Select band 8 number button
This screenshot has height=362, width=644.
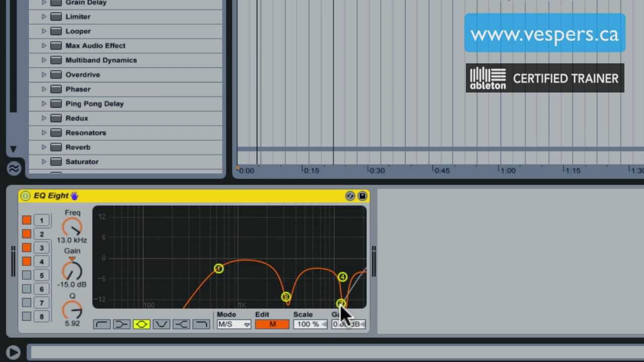click(x=42, y=316)
